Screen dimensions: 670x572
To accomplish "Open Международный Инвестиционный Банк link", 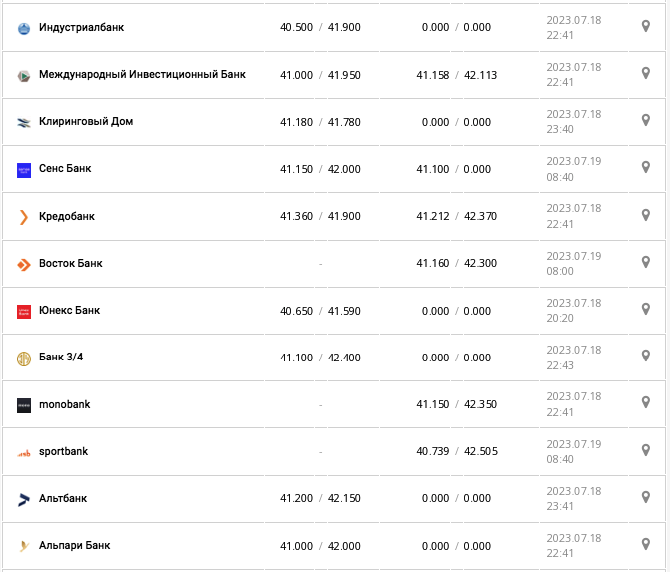I will tap(142, 74).
